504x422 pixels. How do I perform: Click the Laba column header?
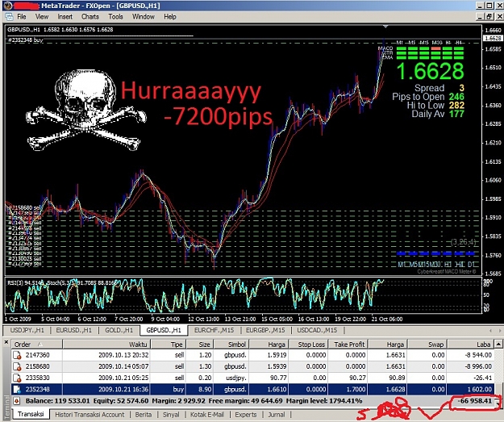471,345
